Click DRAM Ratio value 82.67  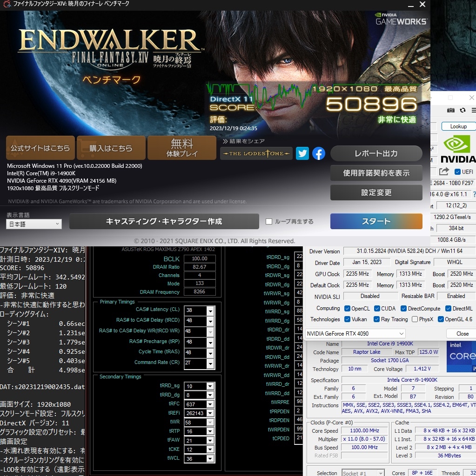[200, 267]
